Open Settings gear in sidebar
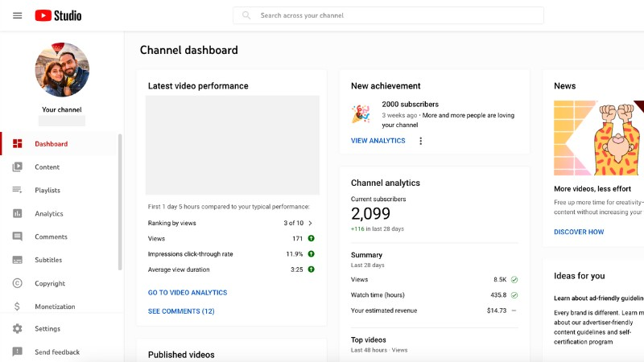The image size is (644, 362). pos(17,329)
